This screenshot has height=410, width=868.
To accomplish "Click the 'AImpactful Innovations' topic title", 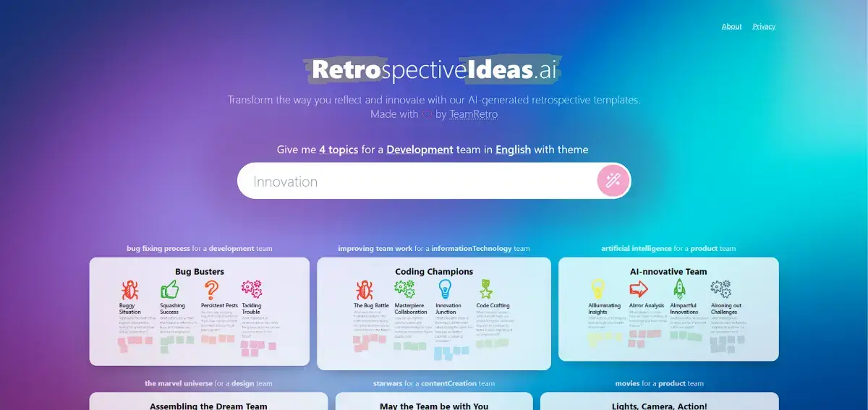I will point(685,309).
